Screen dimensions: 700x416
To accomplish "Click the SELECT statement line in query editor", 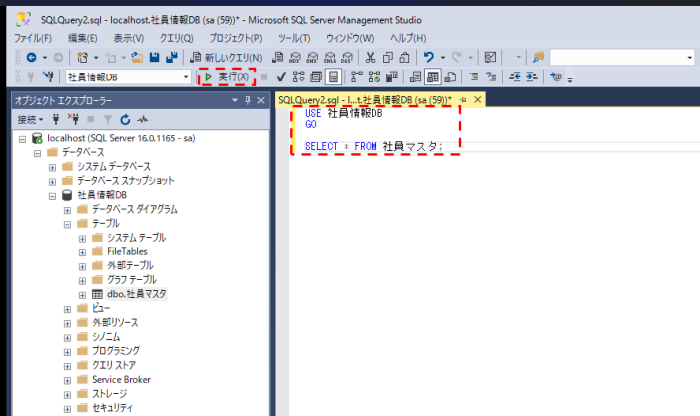I will (x=372, y=146).
